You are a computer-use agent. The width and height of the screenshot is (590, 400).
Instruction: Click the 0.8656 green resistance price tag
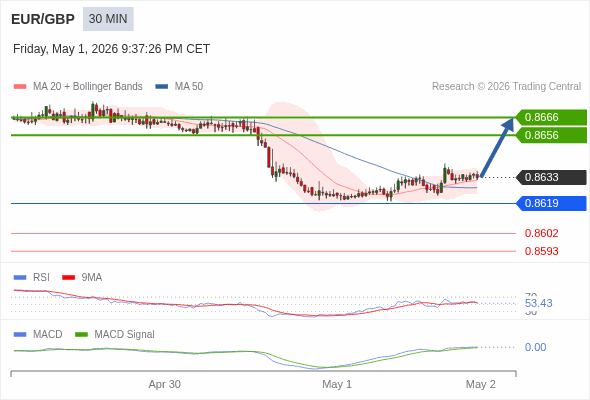coord(551,135)
